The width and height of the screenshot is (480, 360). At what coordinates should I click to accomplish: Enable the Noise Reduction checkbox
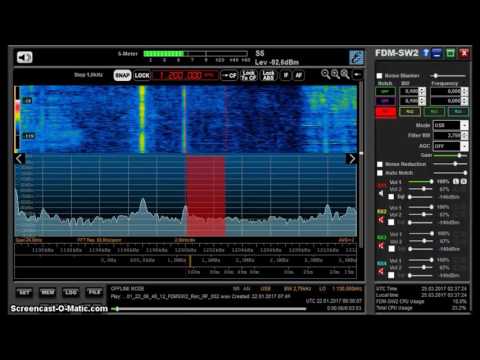pyautogui.click(x=380, y=164)
